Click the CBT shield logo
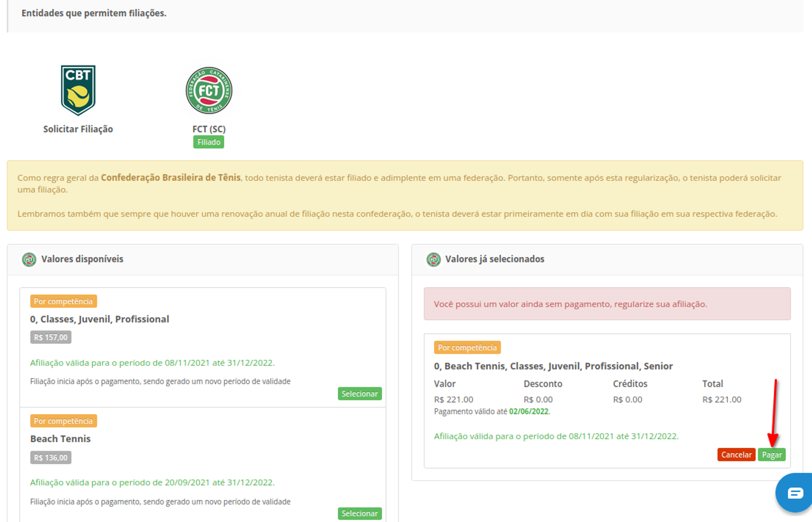Image resolution: width=812 pixels, height=522 pixels. click(78, 90)
